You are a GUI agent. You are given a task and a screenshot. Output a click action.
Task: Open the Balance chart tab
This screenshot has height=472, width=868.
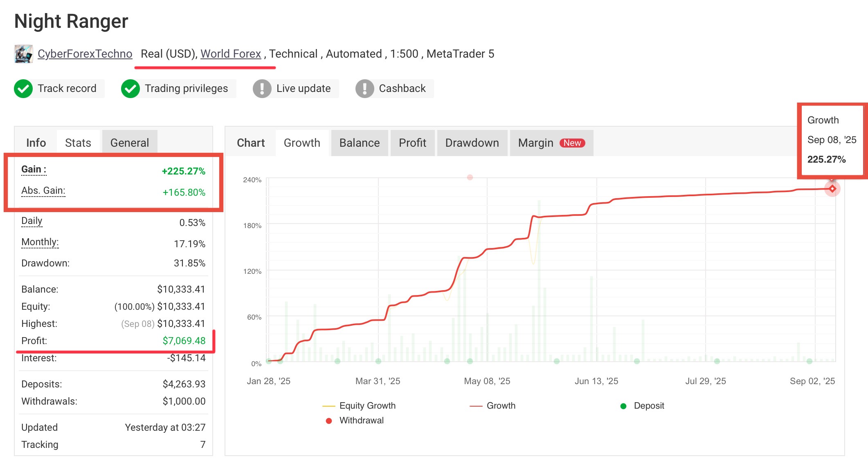click(359, 143)
